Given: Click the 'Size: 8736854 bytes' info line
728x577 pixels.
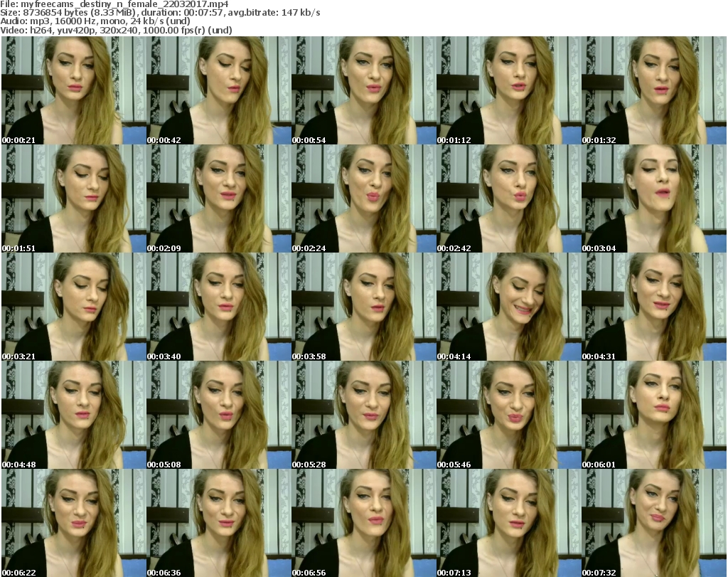Looking at the screenshot, I should (x=160, y=13).
